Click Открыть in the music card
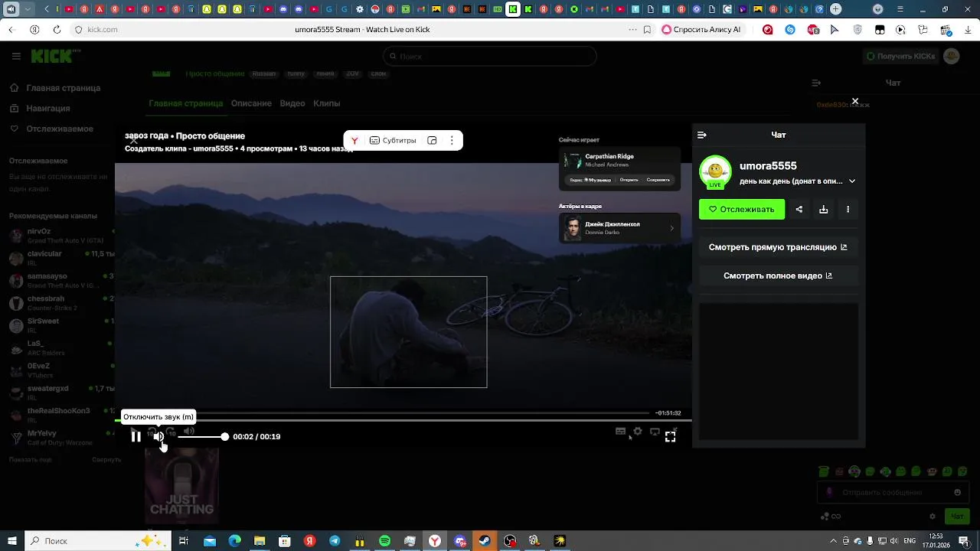 tap(629, 180)
